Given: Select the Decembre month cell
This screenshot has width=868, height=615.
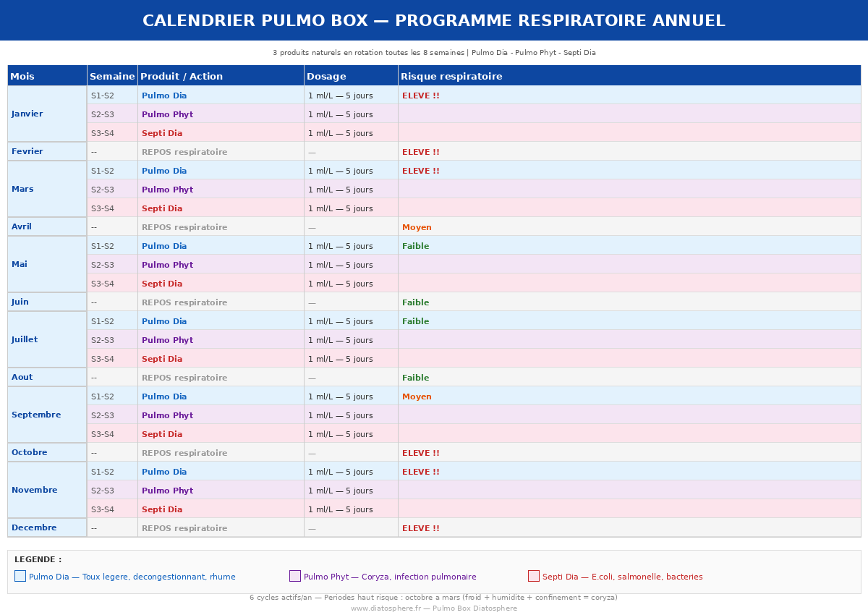Looking at the screenshot, I should tap(47, 527).
